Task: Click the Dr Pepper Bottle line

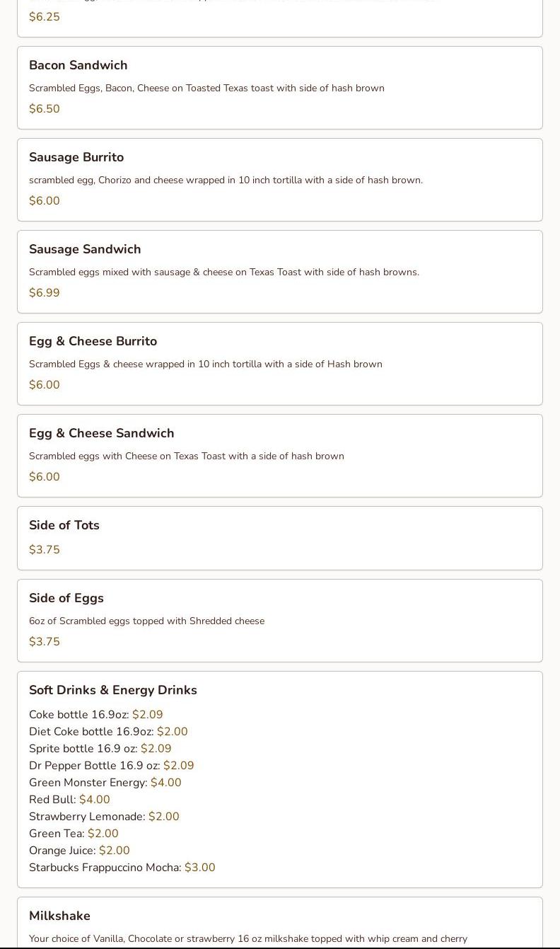Action: [112, 766]
